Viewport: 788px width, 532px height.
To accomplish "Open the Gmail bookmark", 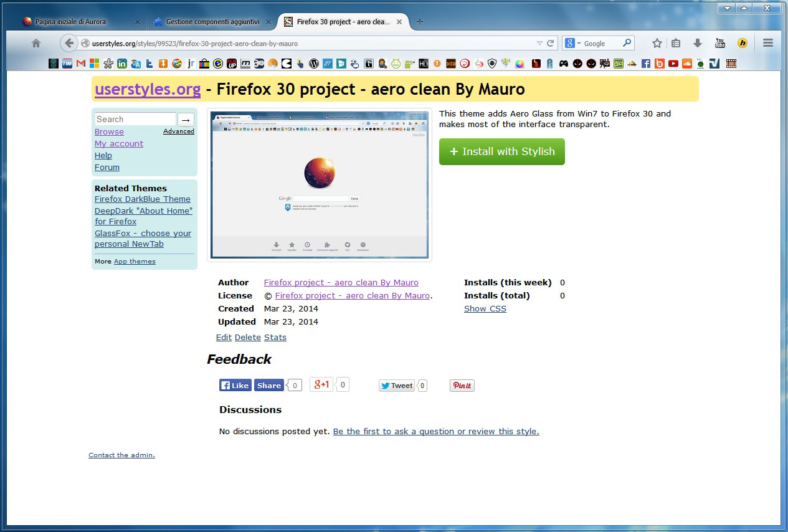I will 80,63.
